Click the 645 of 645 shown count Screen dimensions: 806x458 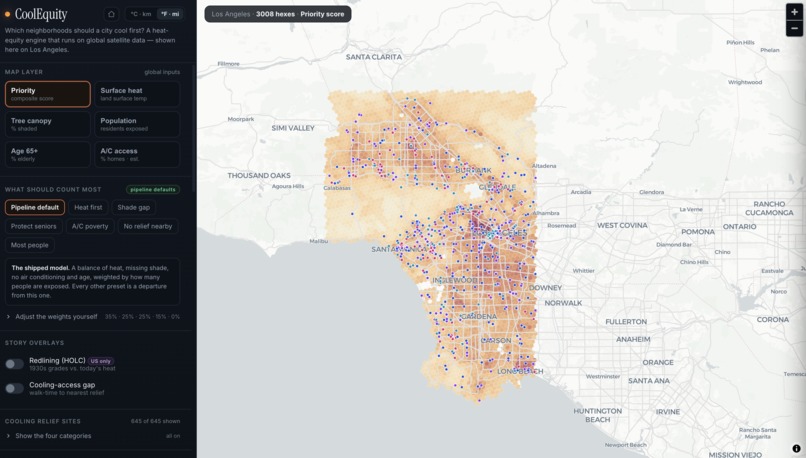point(155,422)
